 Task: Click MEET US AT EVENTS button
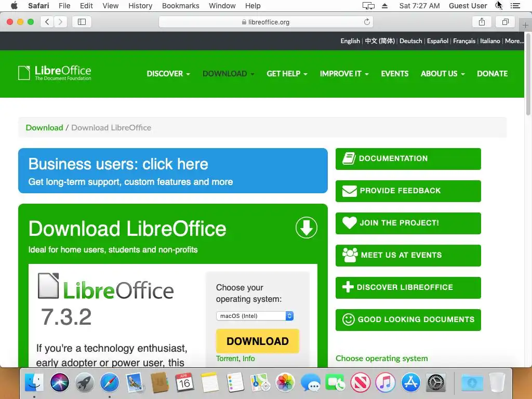(408, 256)
